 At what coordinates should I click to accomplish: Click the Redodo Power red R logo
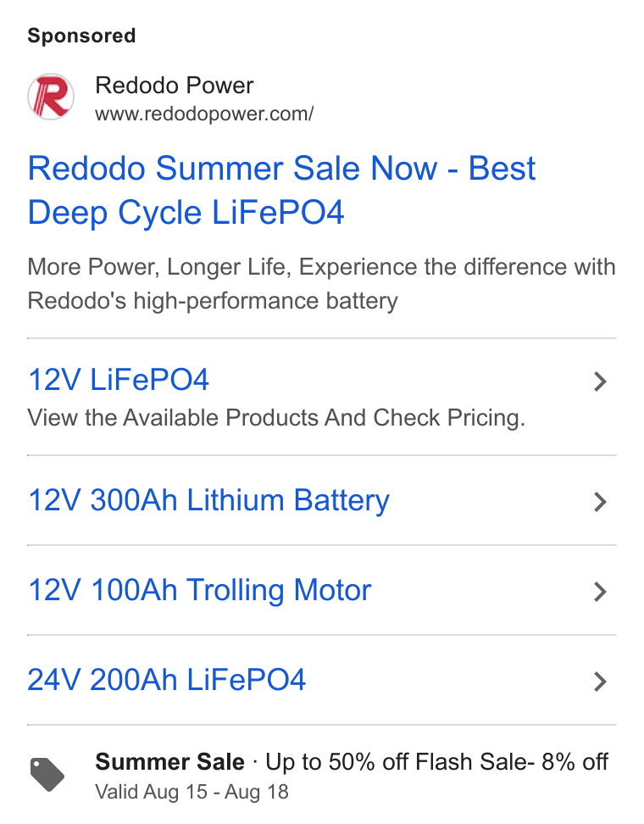[51, 97]
